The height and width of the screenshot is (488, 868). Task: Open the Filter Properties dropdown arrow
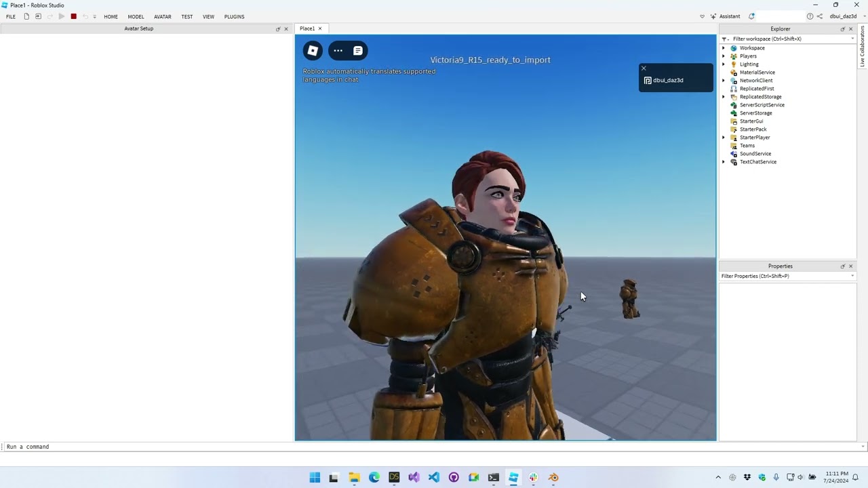pos(852,276)
